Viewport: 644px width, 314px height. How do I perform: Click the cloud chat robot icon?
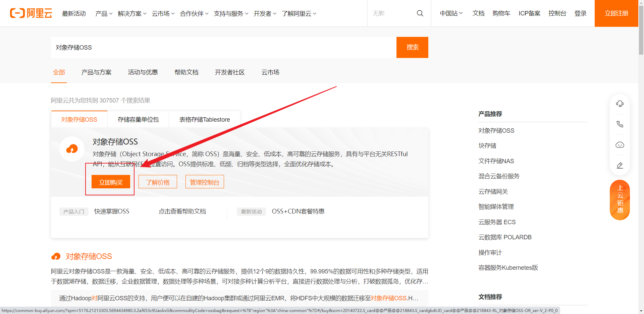coord(620,145)
